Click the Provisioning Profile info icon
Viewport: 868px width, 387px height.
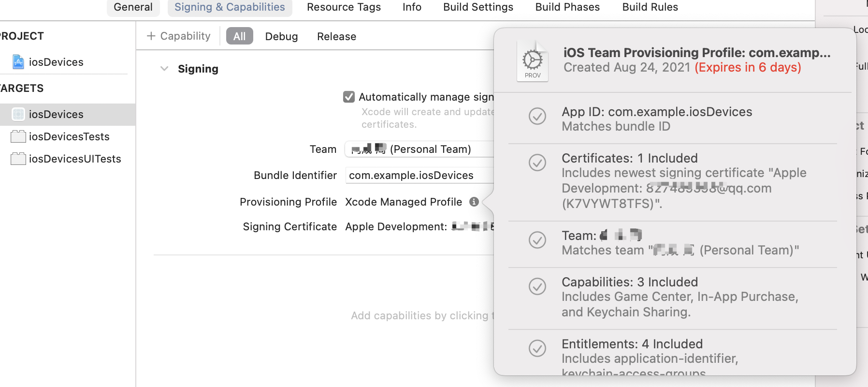474,202
